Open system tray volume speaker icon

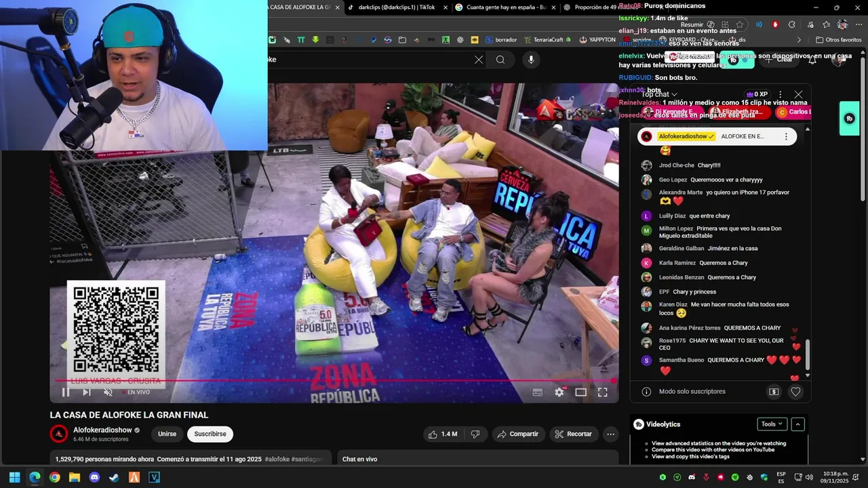pyautogui.click(x=808, y=477)
